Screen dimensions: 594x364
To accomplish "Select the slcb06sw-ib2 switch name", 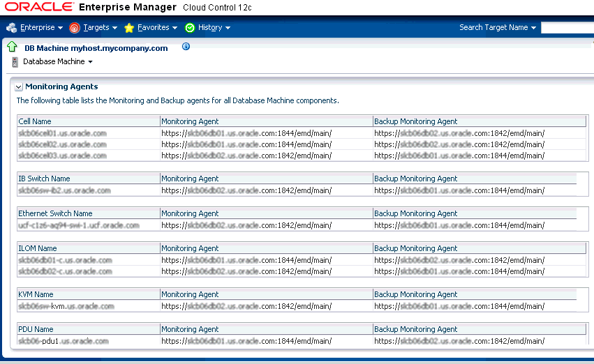I will pyautogui.click(x=64, y=190).
